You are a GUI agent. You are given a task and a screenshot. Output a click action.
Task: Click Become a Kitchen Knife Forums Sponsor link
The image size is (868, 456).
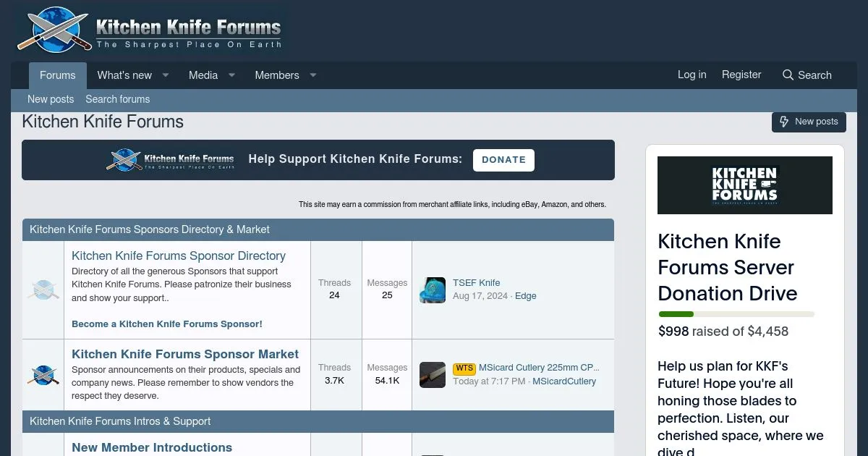click(x=167, y=324)
